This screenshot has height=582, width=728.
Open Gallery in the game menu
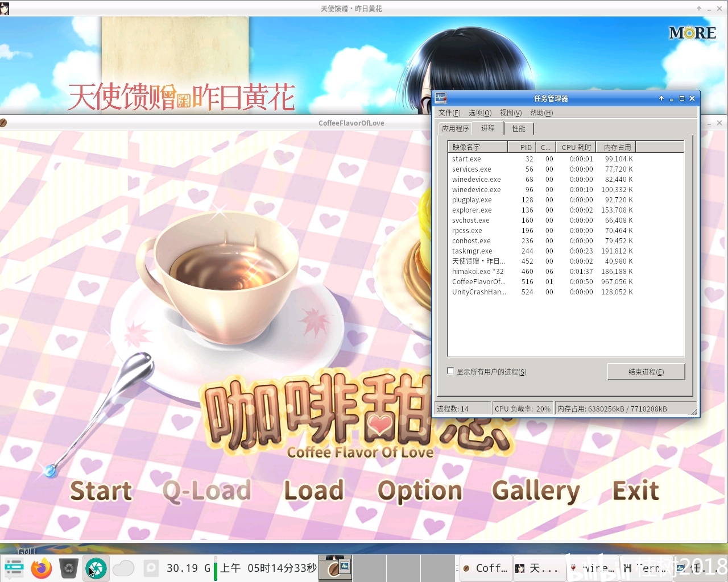(x=536, y=492)
